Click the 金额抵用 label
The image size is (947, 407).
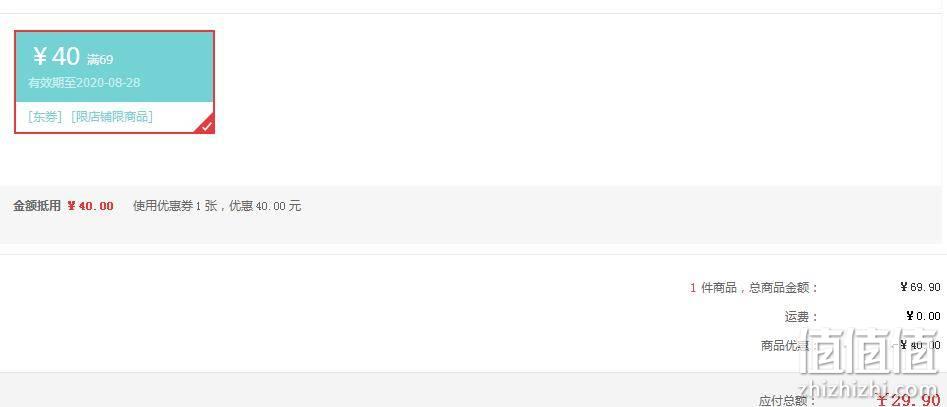coord(37,205)
